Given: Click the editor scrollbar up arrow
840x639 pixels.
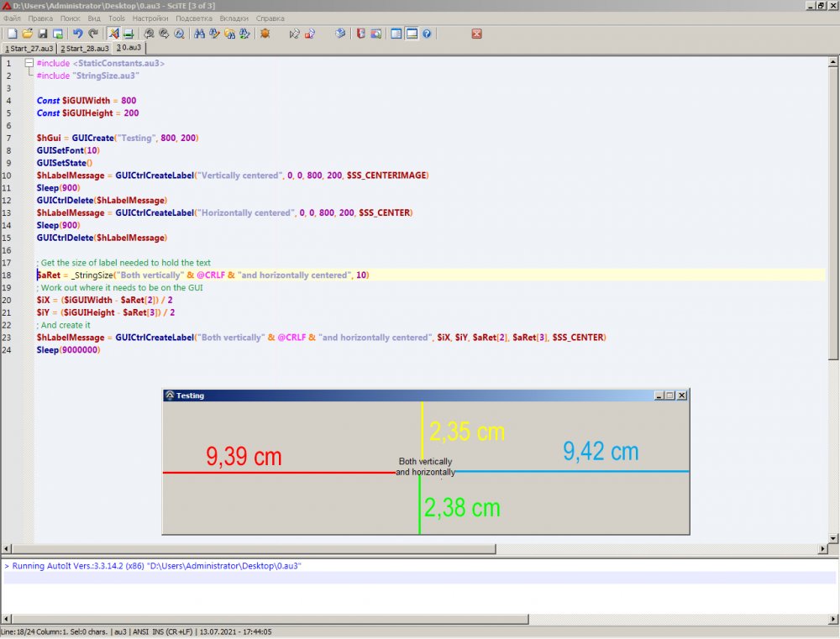Looking at the screenshot, I should click(833, 61).
